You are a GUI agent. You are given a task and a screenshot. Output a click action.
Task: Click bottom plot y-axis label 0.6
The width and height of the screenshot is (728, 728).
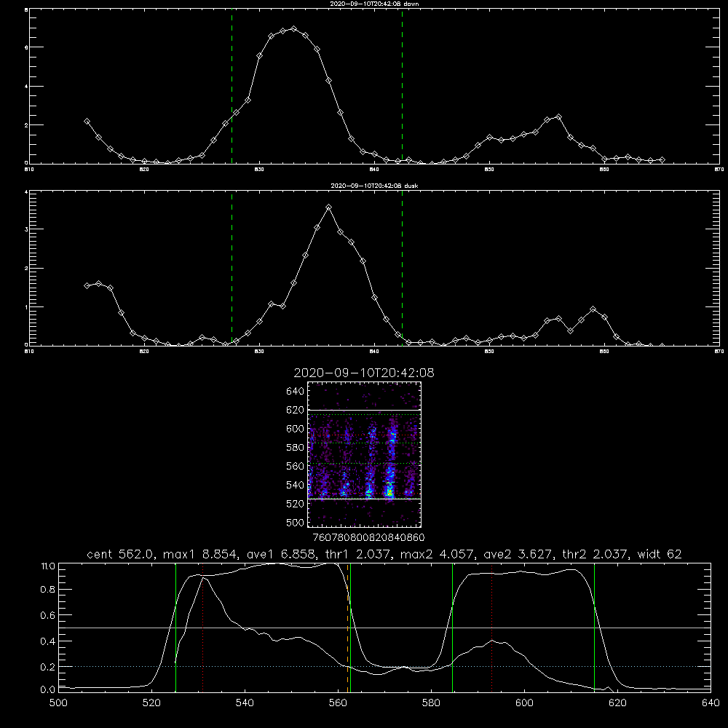[x=48, y=615]
